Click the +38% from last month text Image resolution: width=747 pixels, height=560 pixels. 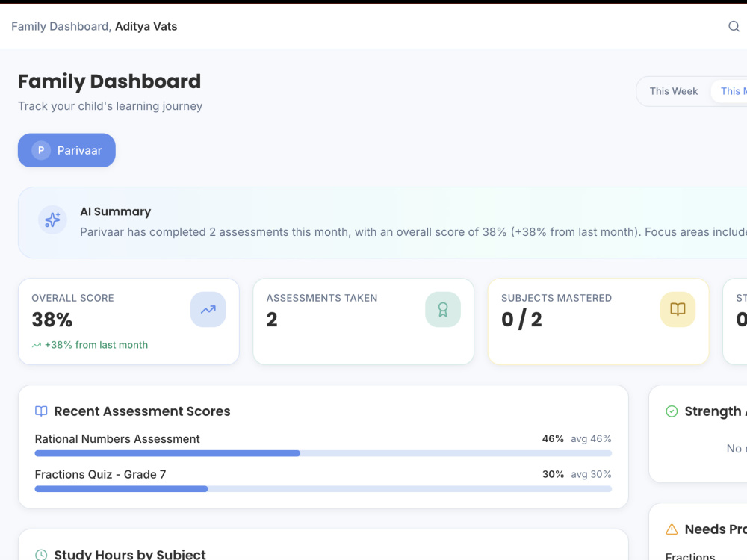point(96,345)
